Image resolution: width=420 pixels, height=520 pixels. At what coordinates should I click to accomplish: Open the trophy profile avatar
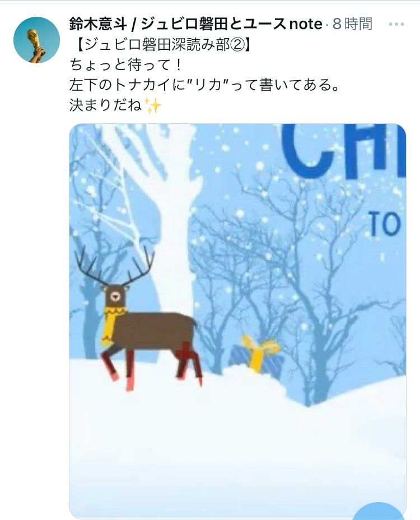pos(36,40)
